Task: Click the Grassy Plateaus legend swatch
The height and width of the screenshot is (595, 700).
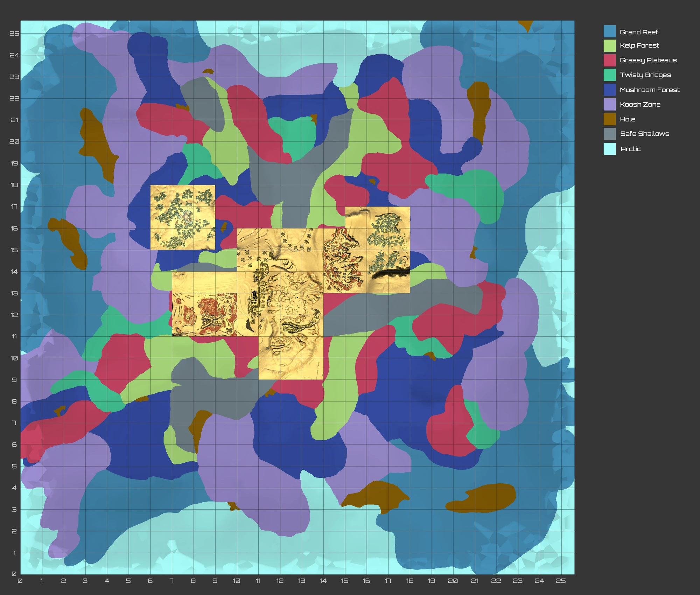Action: click(x=609, y=60)
